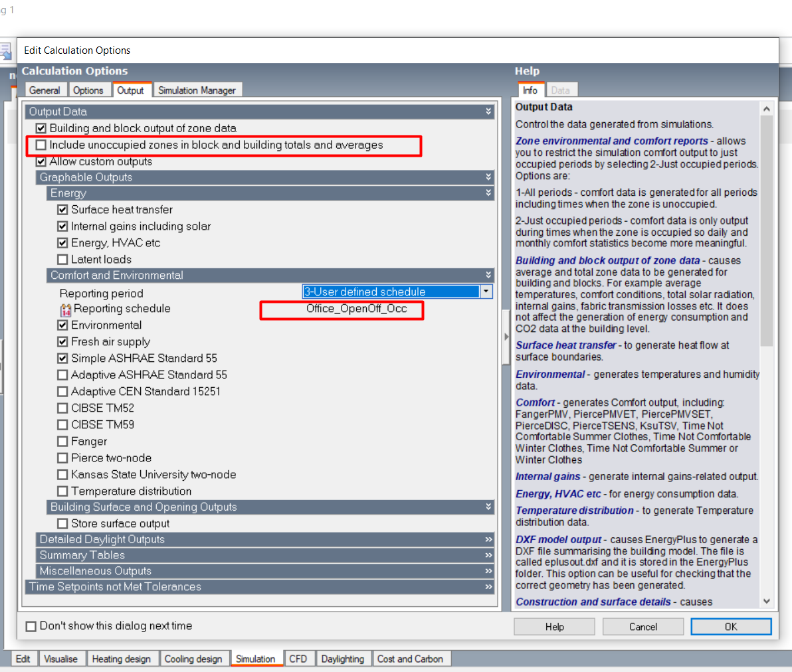Check Don't show this dialog next time
The image size is (792, 672).
(x=31, y=626)
